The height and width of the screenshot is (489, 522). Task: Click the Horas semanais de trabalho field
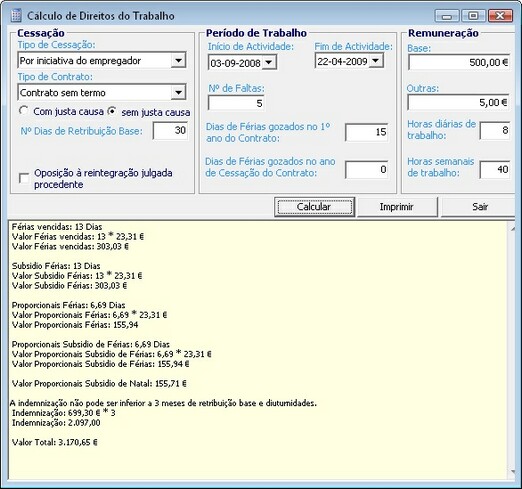[x=495, y=170]
